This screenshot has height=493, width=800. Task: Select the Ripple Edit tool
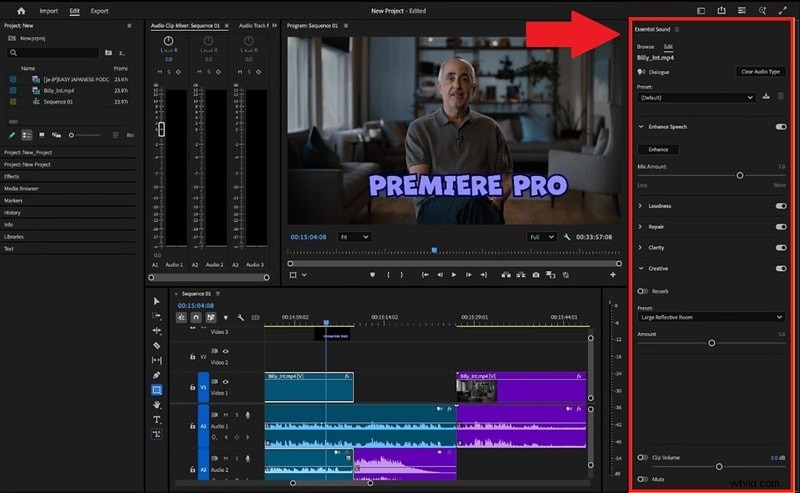[x=157, y=331]
